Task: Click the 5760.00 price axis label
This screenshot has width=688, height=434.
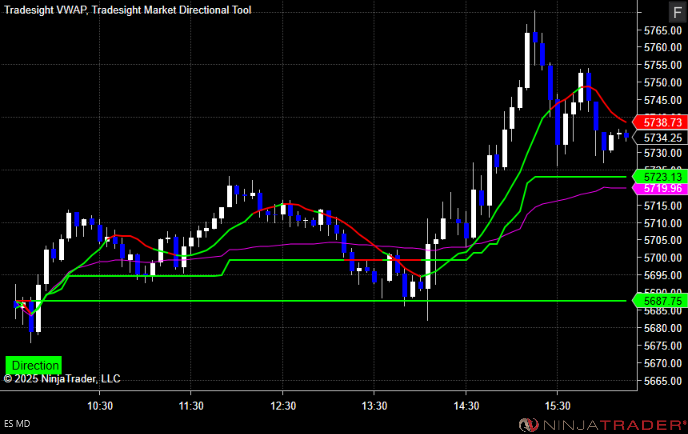Action: 663,47
